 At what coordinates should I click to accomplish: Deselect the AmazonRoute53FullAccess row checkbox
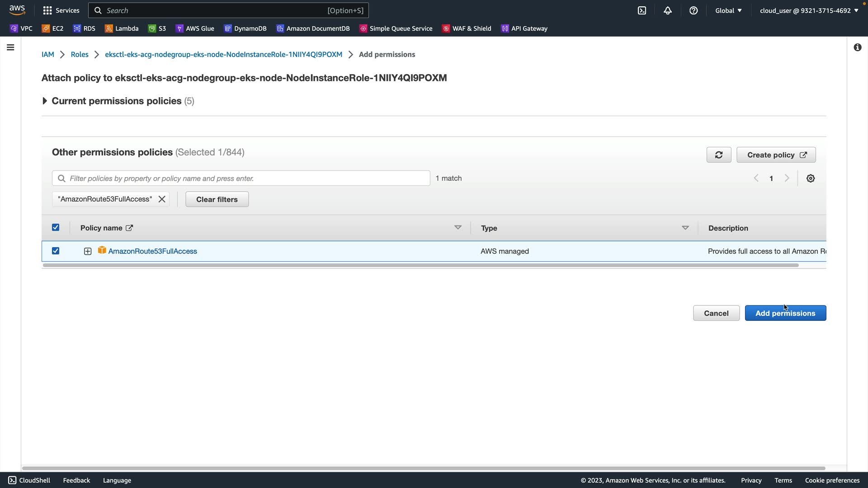click(56, 251)
